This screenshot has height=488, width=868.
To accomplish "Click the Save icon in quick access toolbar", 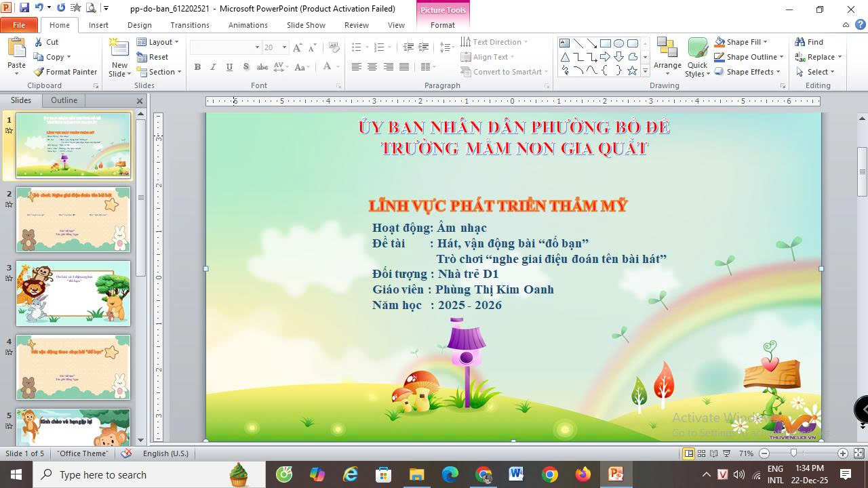I will (24, 8).
